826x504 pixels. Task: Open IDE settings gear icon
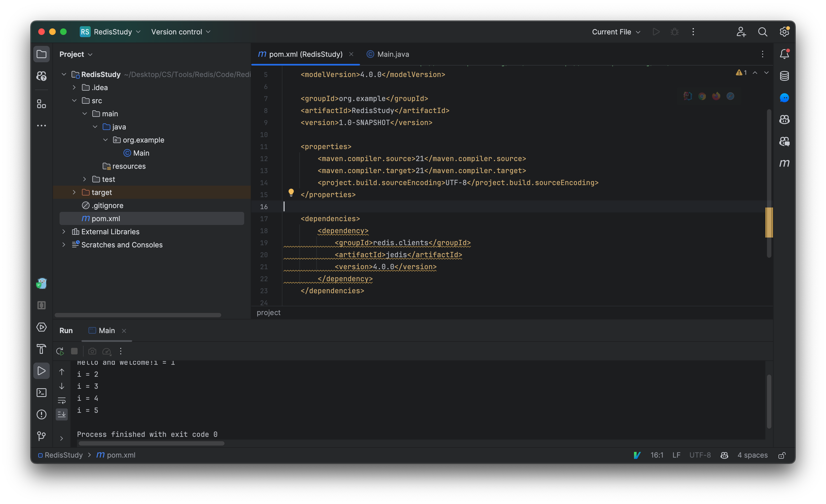[784, 32]
